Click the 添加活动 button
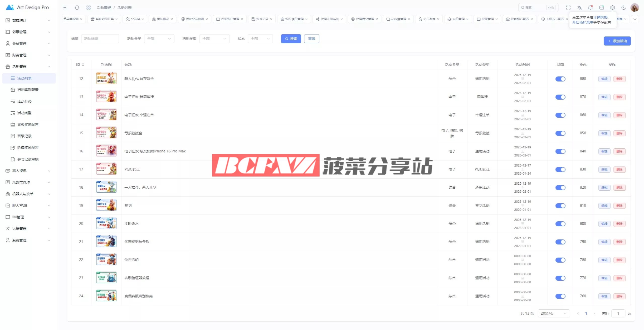 point(617,41)
